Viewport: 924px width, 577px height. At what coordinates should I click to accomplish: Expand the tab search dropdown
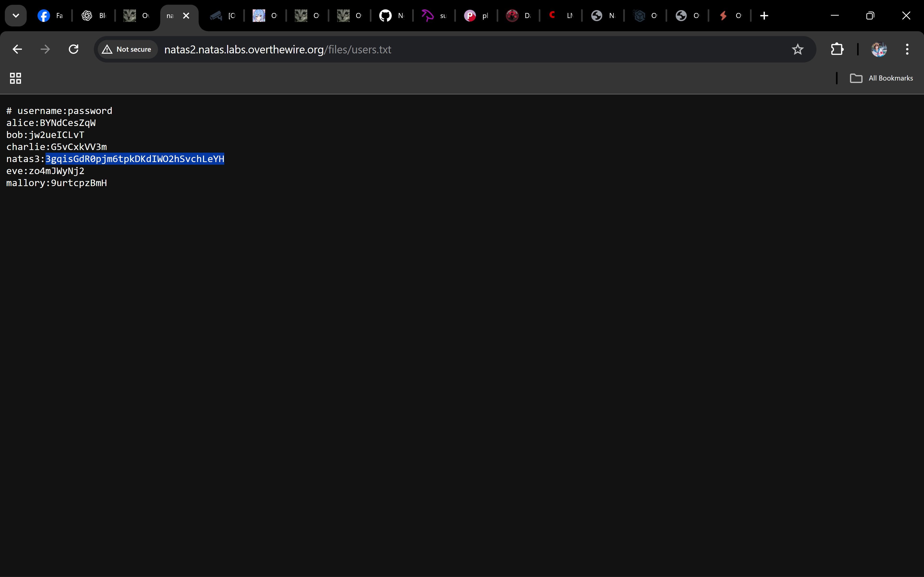point(16,16)
